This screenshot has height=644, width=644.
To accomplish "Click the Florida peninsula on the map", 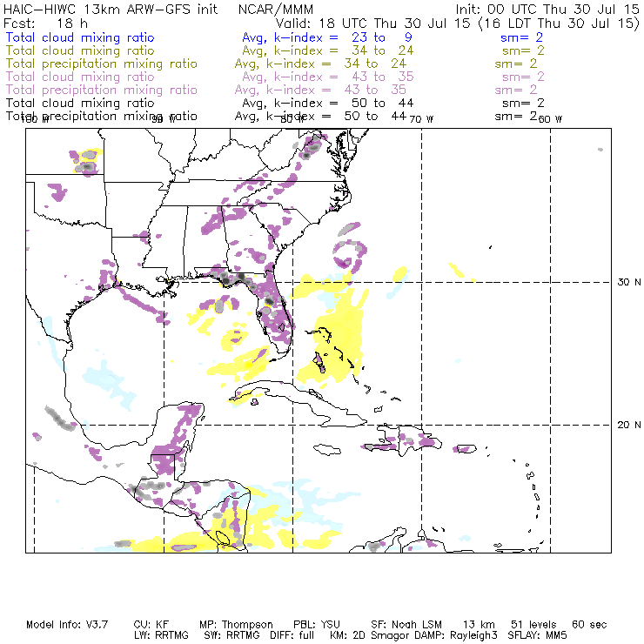I will 274,314.
